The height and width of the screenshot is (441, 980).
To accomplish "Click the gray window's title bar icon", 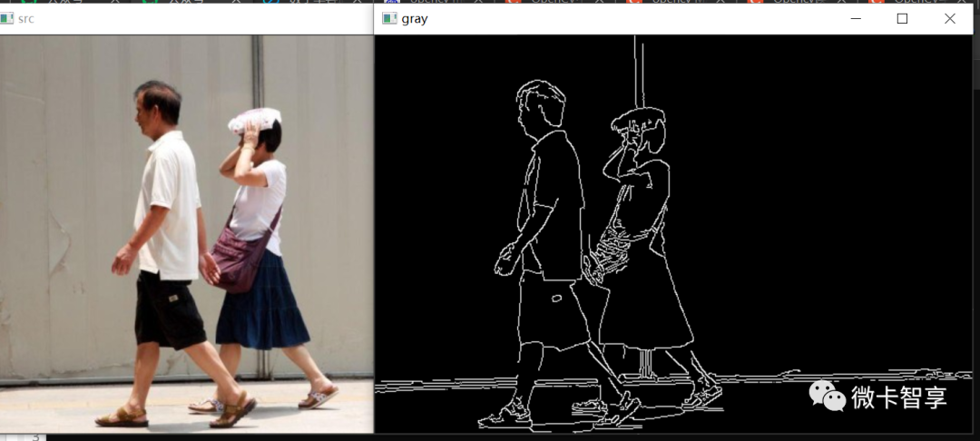I will pos(389,19).
